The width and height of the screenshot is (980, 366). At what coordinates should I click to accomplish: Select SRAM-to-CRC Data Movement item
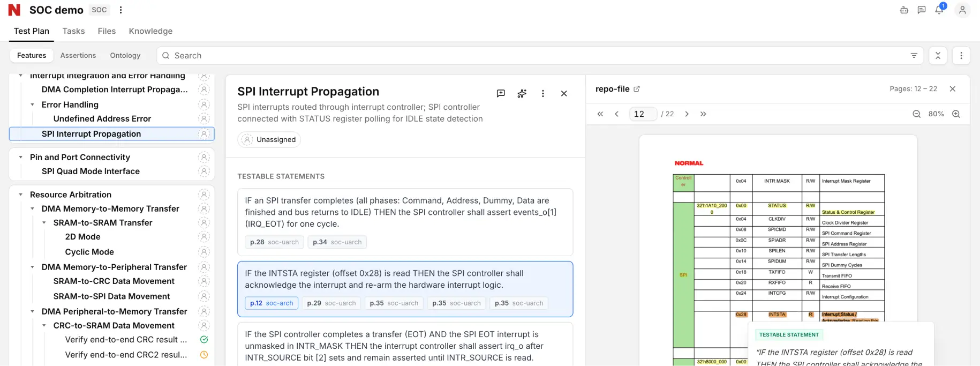tap(114, 281)
